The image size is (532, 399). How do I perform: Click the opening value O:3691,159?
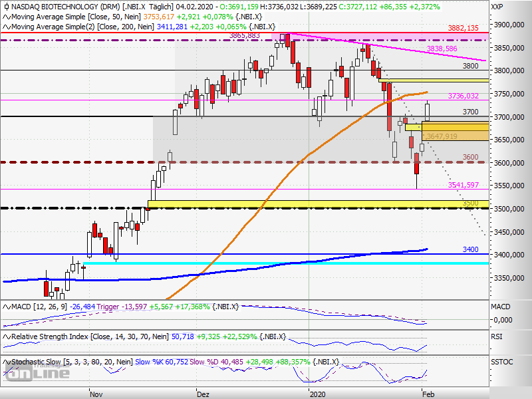(x=239, y=7)
